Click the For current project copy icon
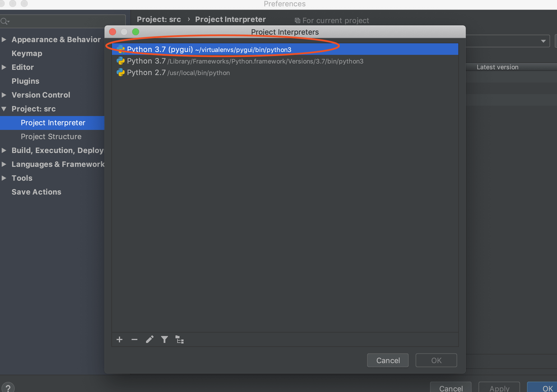Image resolution: width=557 pixels, height=392 pixels. pos(297,20)
